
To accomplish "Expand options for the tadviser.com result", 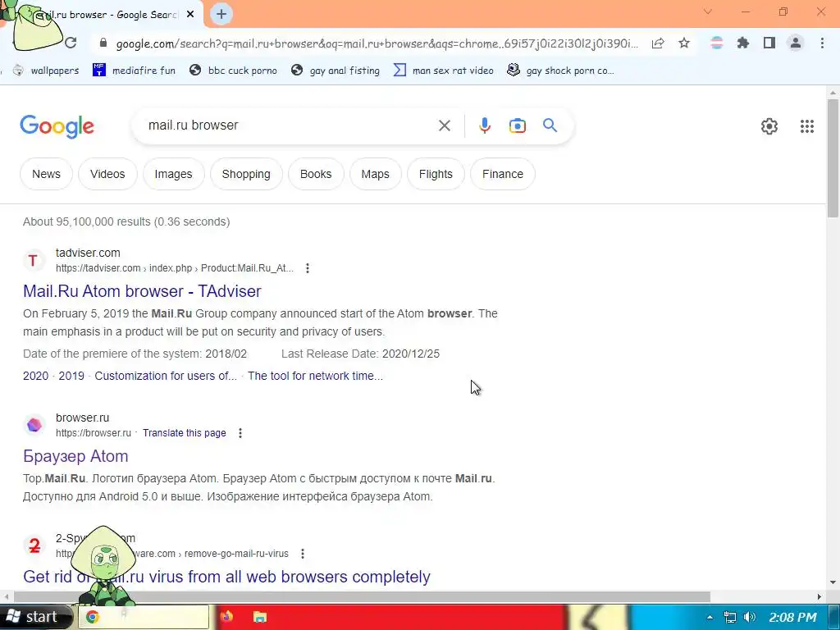I will point(307,268).
